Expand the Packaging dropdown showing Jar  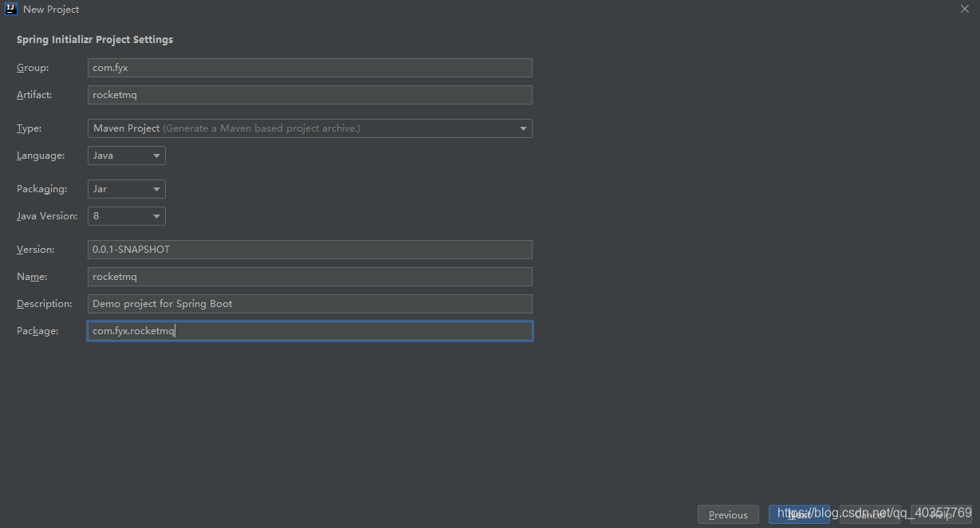click(x=126, y=189)
